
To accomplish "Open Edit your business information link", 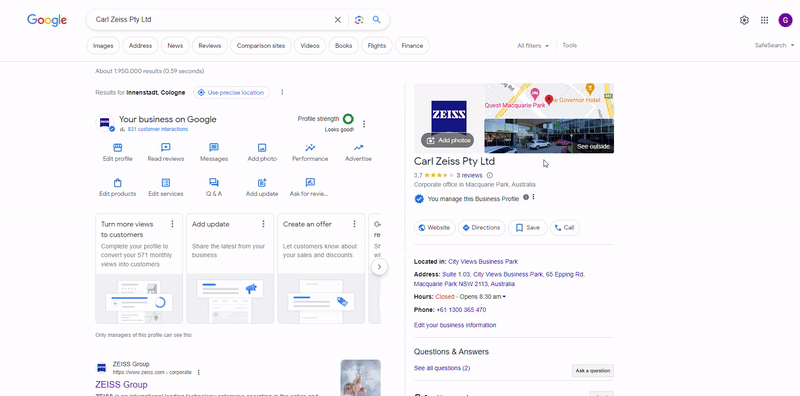I will 455,325.
